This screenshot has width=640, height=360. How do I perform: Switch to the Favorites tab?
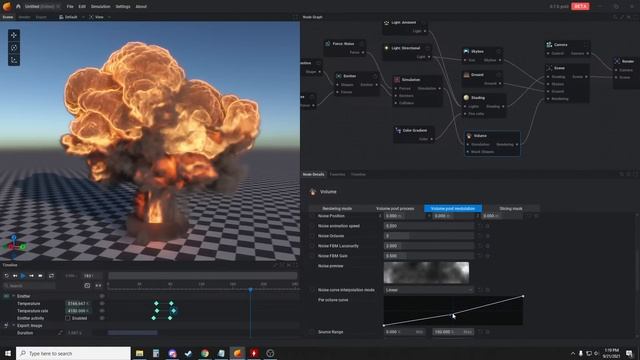click(x=337, y=174)
